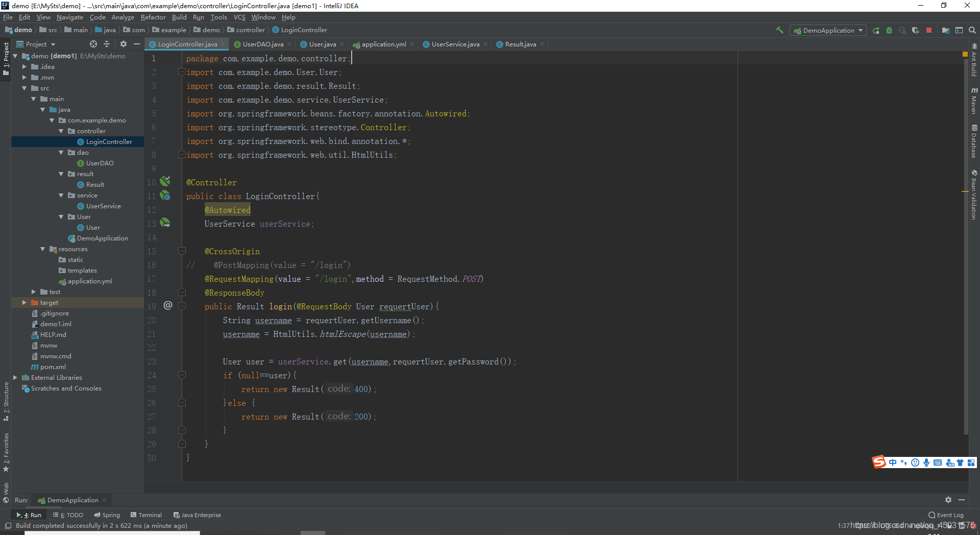Viewport: 980px width, 535px height.
Task: Click the Collapse All icon in the Project panel
Action: [107, 44]
